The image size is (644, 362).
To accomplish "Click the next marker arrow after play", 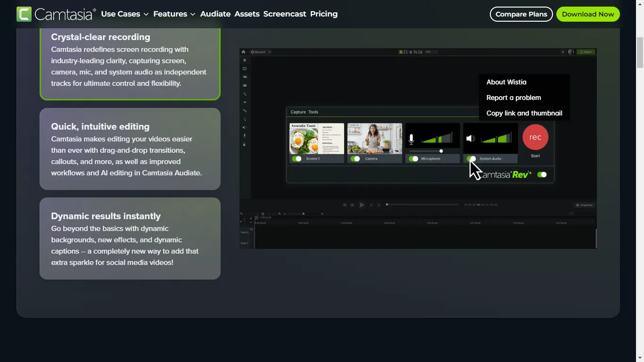I will (379, 205).
